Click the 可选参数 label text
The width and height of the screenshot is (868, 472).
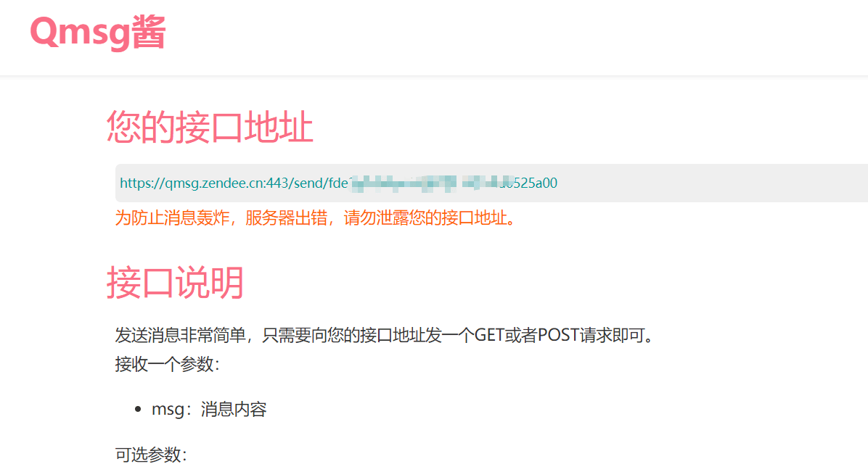click(151, 455)
